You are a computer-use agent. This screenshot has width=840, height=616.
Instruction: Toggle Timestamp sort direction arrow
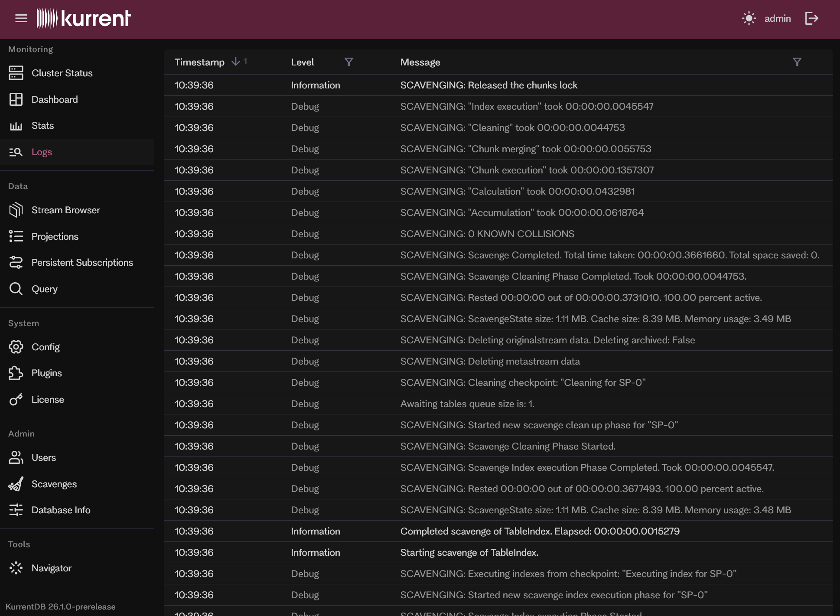[x=236, y=62]
